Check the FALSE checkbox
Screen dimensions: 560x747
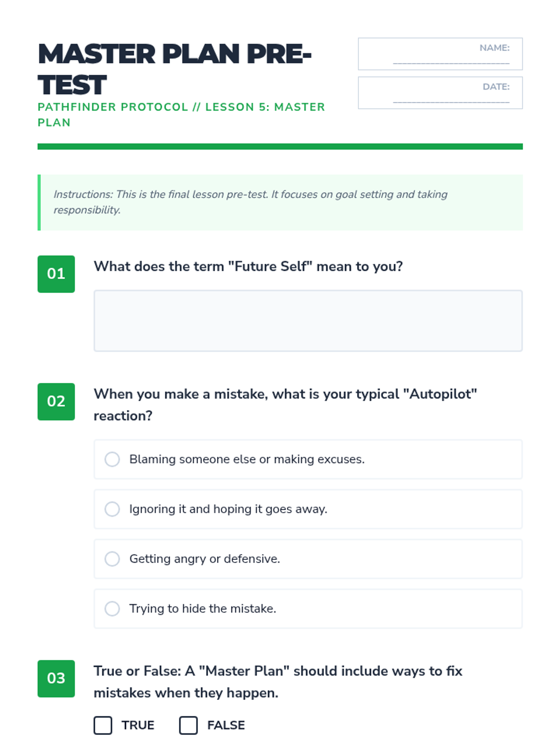point(189,725)
